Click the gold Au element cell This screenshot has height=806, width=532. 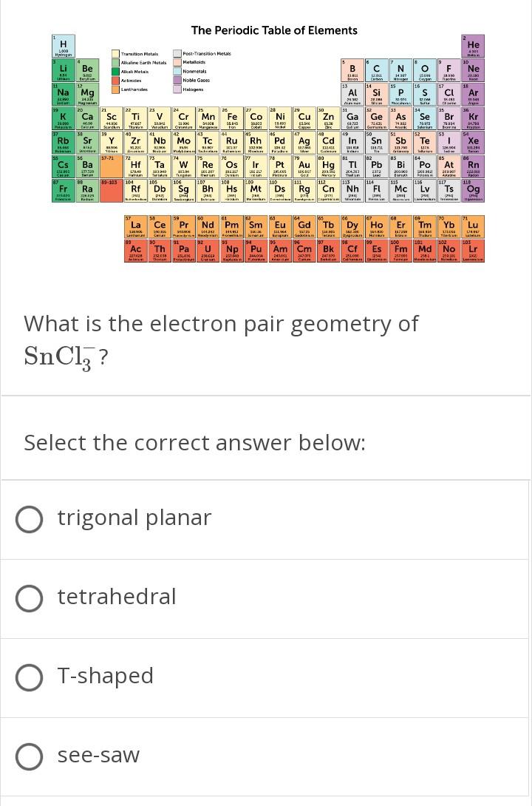[304, 166]
